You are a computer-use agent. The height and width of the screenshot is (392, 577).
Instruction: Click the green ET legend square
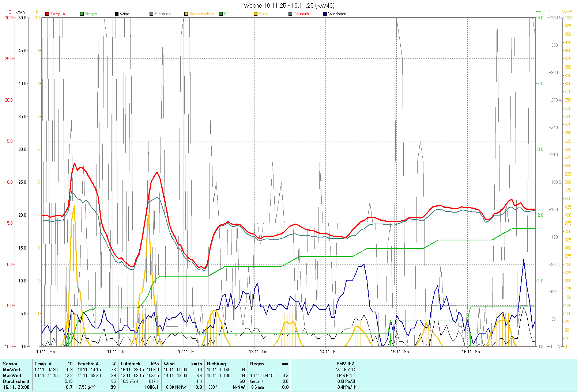pyautogui.click(x=221, y=14)
